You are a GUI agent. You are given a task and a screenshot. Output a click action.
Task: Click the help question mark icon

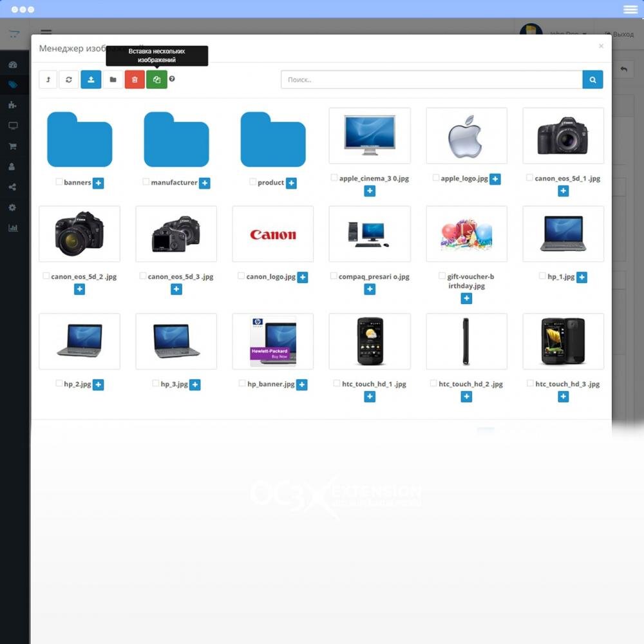point(172,79)
